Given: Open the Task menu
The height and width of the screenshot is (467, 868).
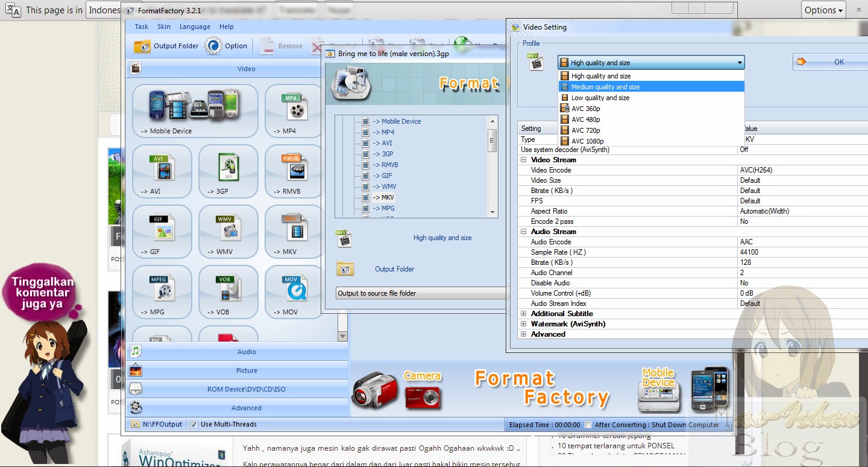Looking at the screenshot, I should (142, 27).
